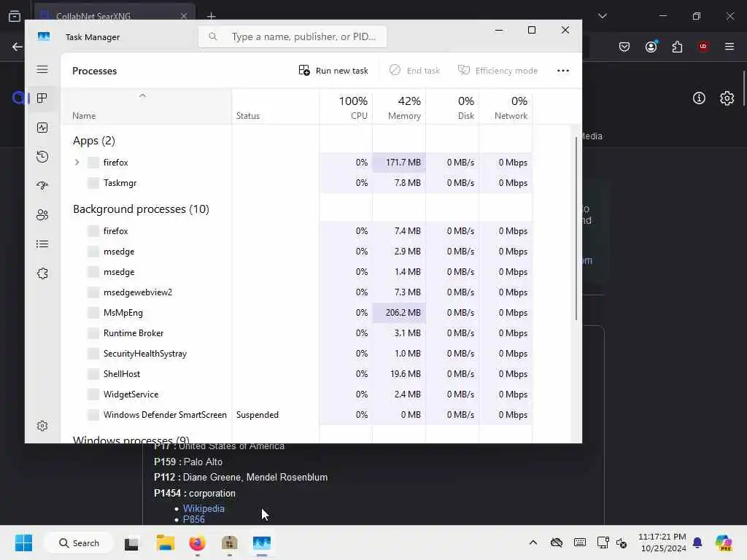Sort by the Name column header
Viewport: 747px width, 560px height.
coord(147,106)
